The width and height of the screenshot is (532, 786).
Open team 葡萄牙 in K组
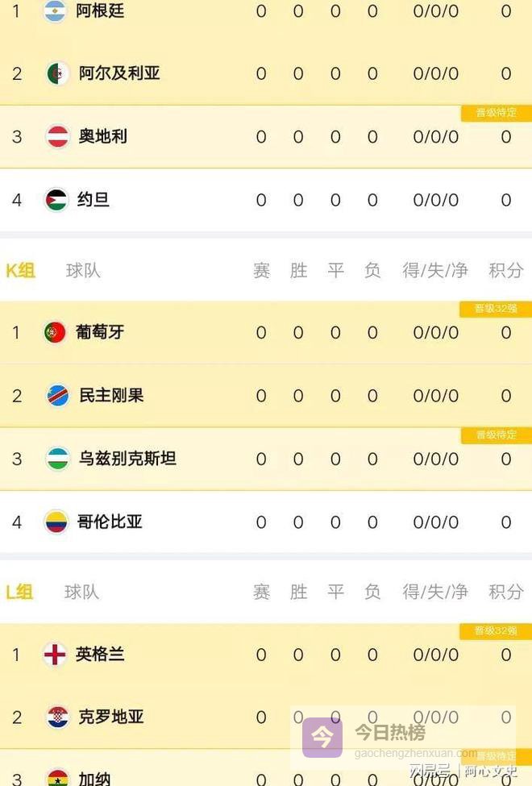100,331
